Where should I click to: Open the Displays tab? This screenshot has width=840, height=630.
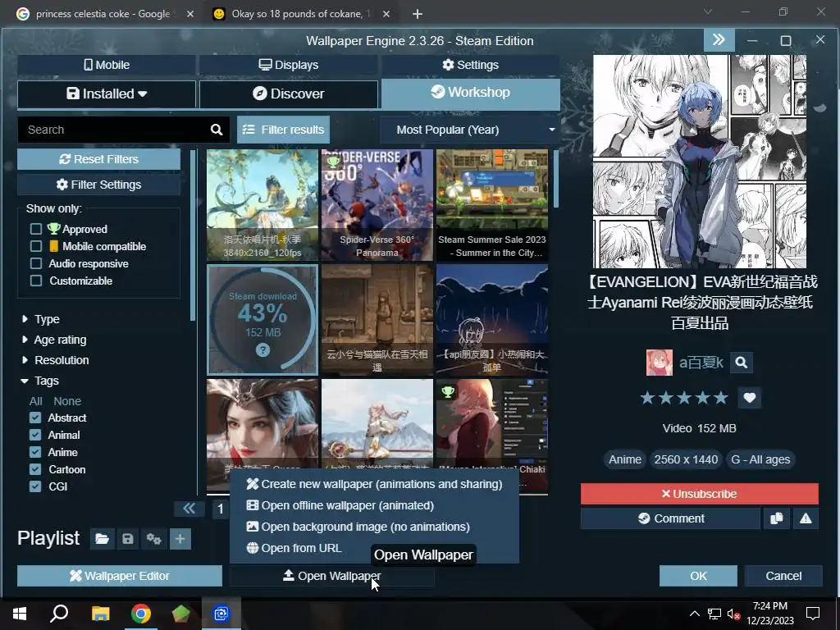coord(289,65)
